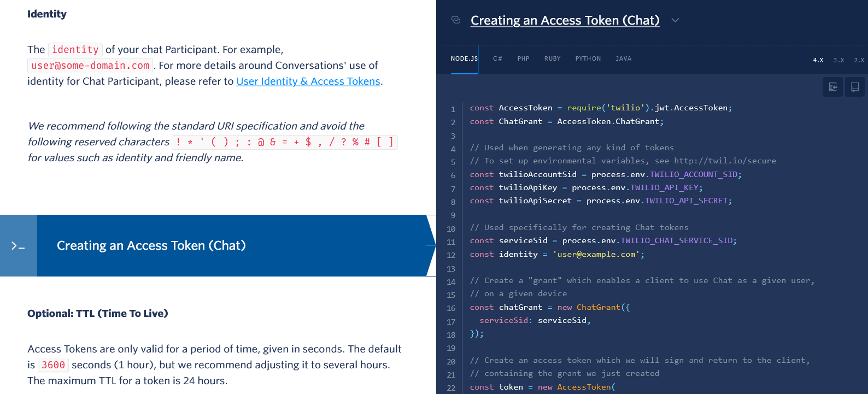Click the link icon beside the code sample title
The height and width of the screenshot is (394, 868).
(x=456, y=20)
